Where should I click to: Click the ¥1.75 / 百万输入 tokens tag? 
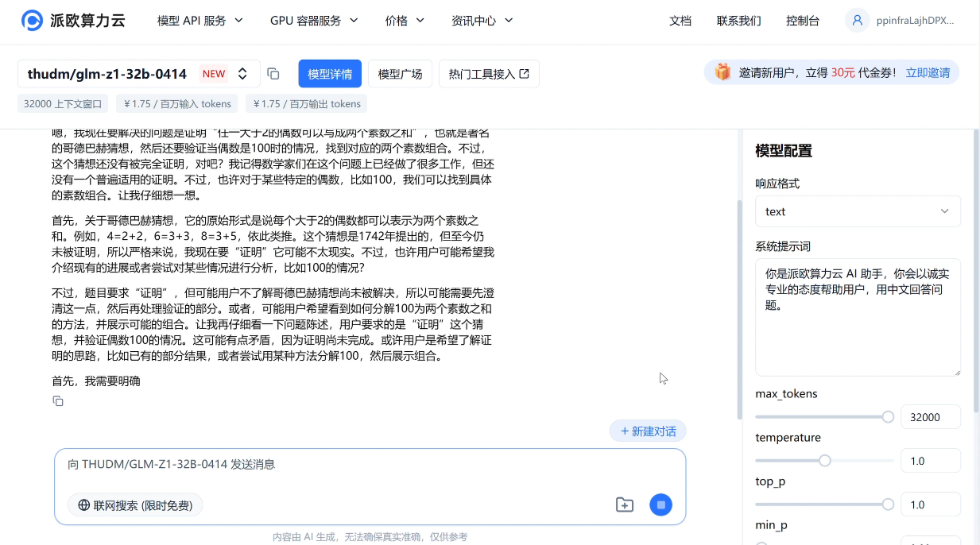click(178, 104)
